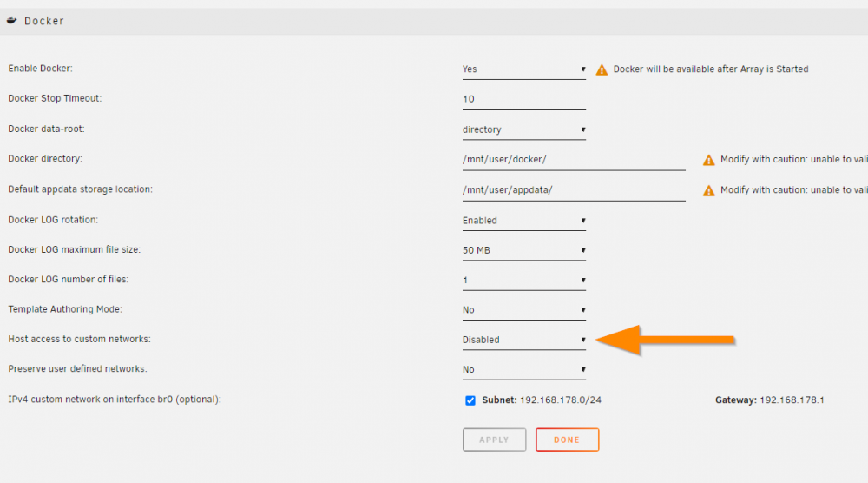Click the Docker whale icon in header

pyautogui.click(x=11, y=21)
